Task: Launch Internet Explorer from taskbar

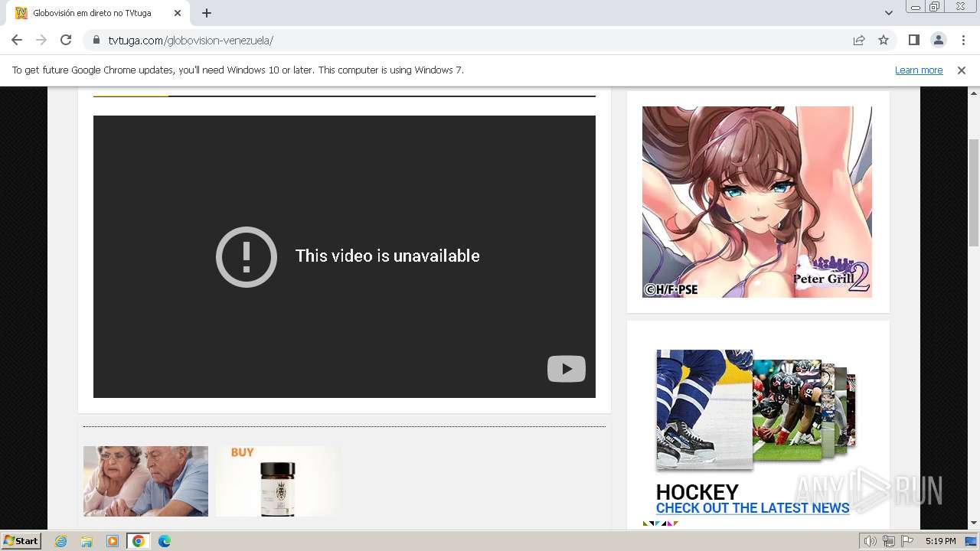Action: (x=61, y=541)
